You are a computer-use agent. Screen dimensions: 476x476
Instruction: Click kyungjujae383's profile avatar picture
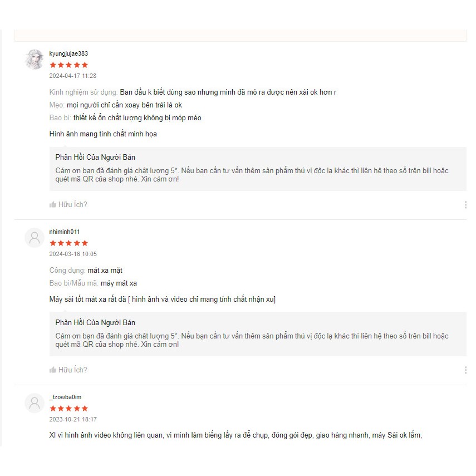(x=35, y=60)
